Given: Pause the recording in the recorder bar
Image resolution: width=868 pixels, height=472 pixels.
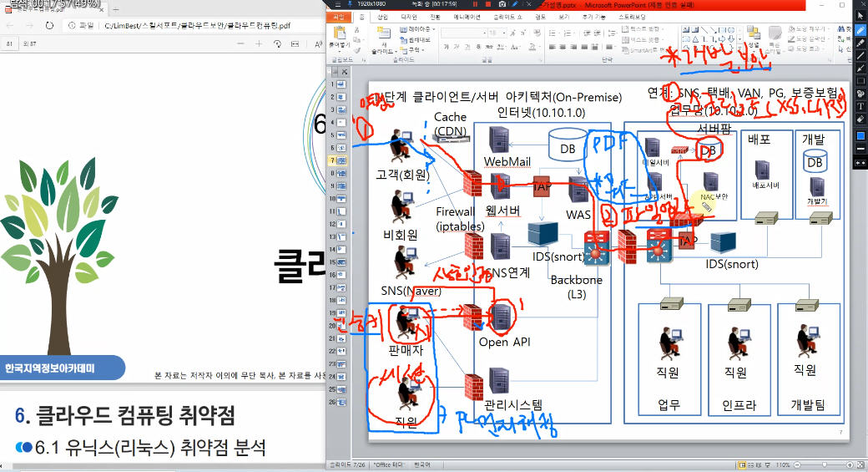Looking at the screenshot, I should [475, 4].
